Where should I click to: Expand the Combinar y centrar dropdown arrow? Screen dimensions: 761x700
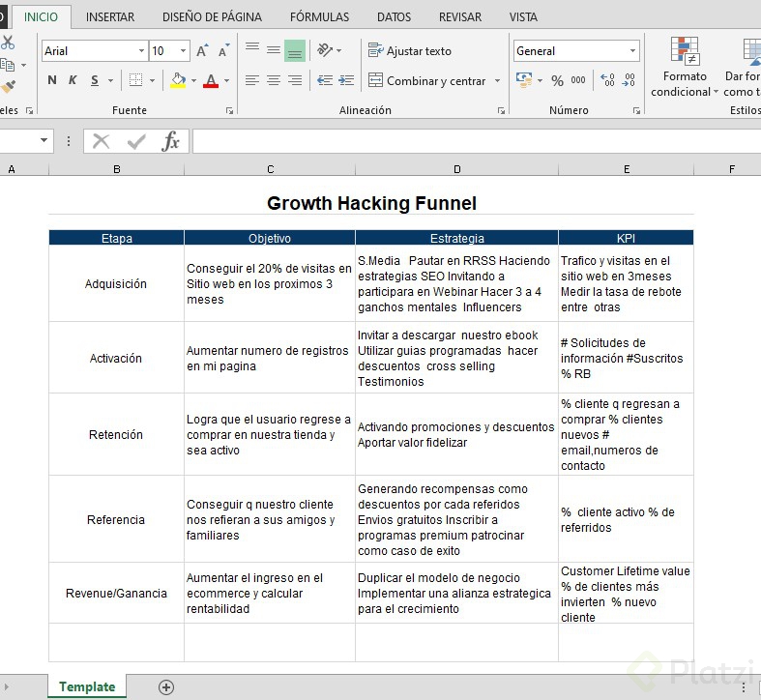click(x=498, y=81)
